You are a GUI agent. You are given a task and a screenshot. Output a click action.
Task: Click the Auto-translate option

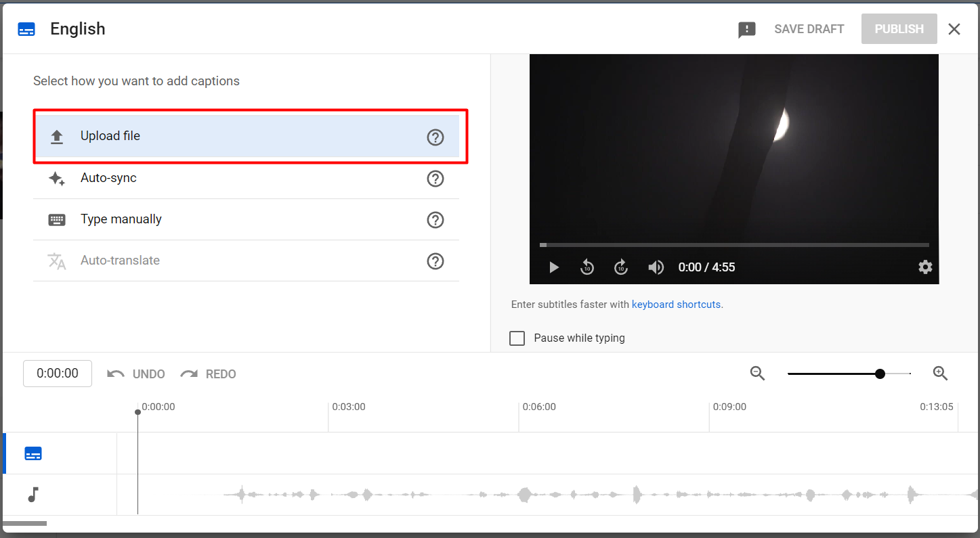point(247,261)
